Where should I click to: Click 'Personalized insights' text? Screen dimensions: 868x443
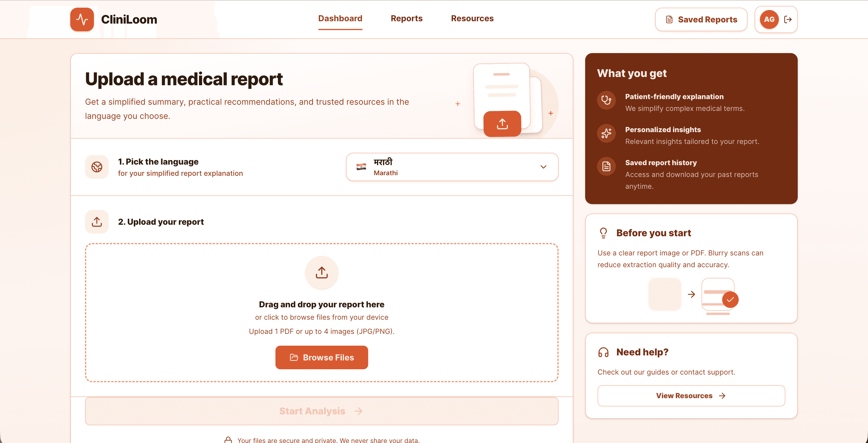pos(663,129)
